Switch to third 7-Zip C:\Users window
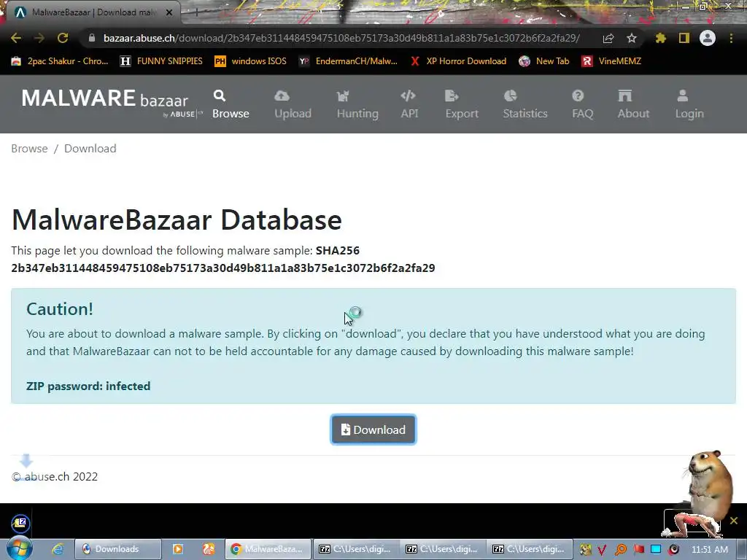 coord(529,549)
